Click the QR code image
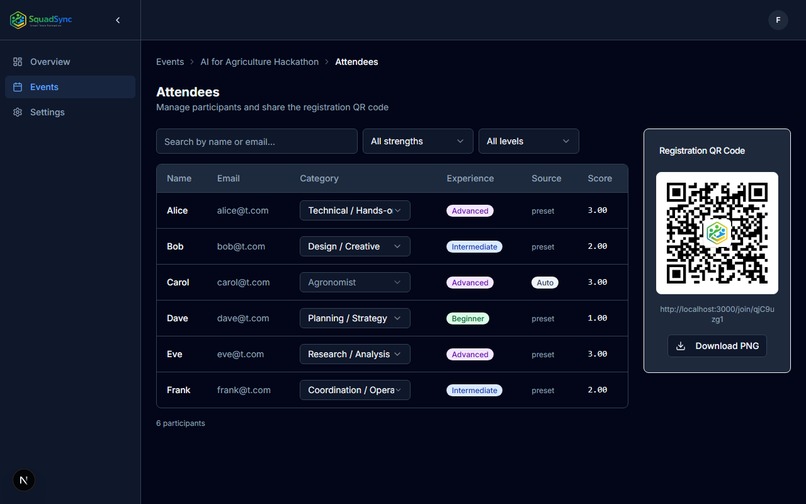806x504 pixels. (717, 233)
